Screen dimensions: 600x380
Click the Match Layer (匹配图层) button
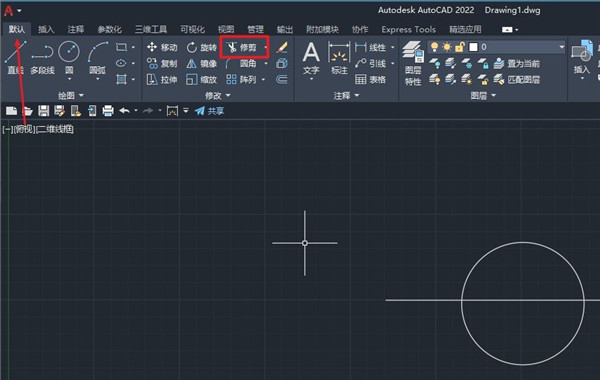[x=517, y=79]
